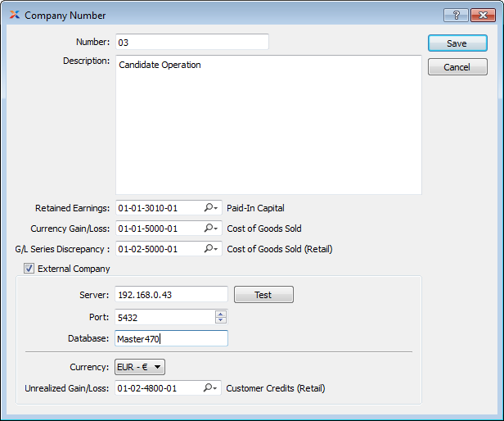Screen dimensions: 504x421
Task: Click the help question mark button
Action: 456,15
